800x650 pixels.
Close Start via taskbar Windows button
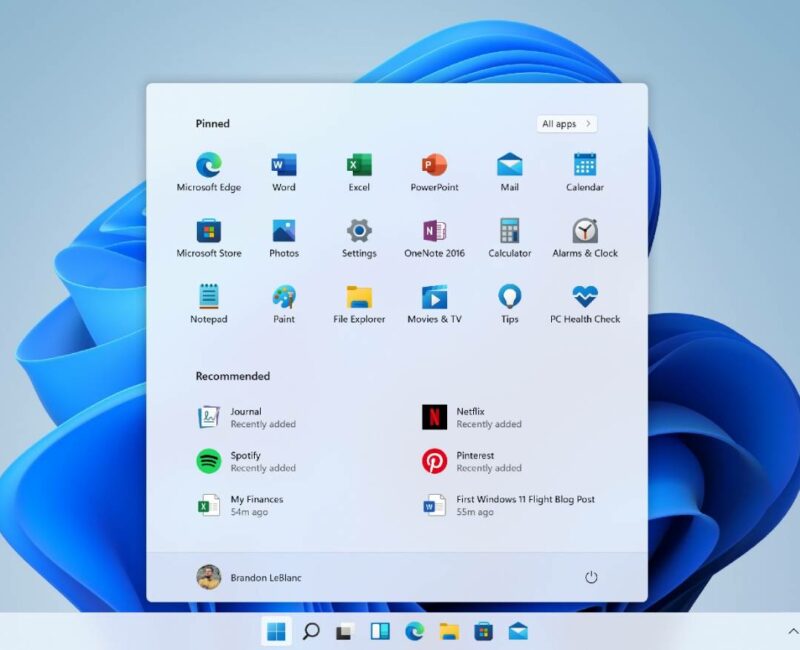277,632
